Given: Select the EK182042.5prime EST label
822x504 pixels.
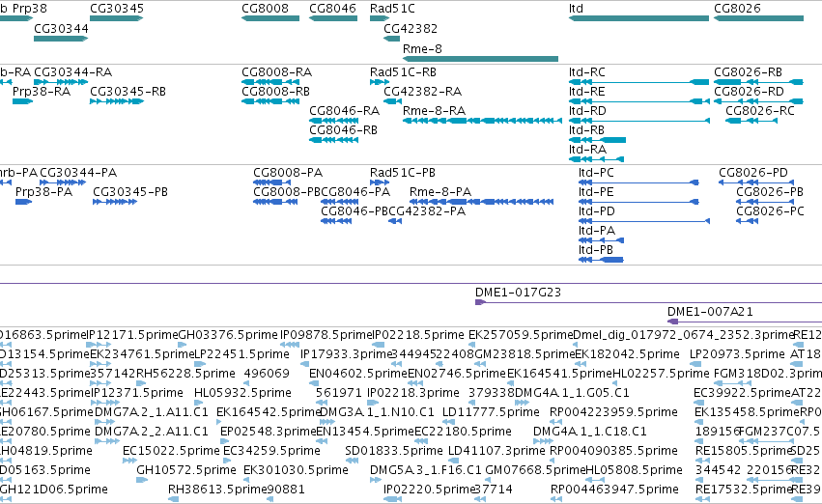Looking at the screenshot, I should coord(627,354).
